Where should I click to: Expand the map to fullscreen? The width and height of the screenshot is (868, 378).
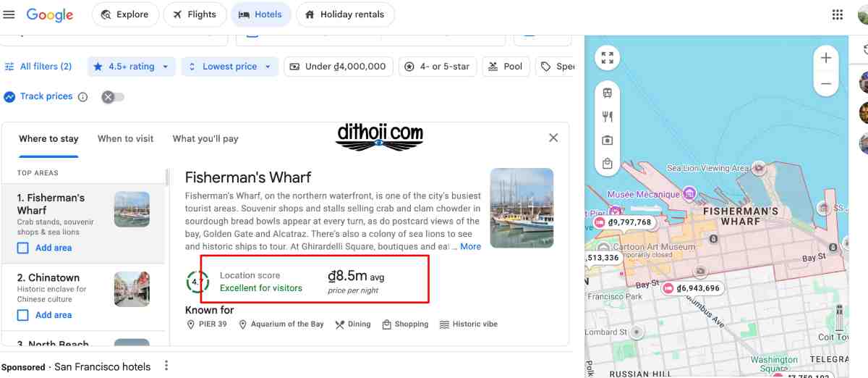tap(608, 59)
